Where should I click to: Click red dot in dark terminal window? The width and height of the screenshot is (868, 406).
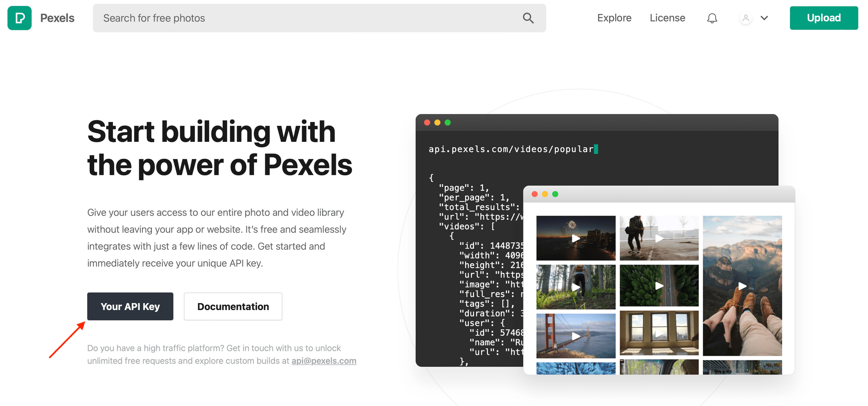[x=427, y=123]
